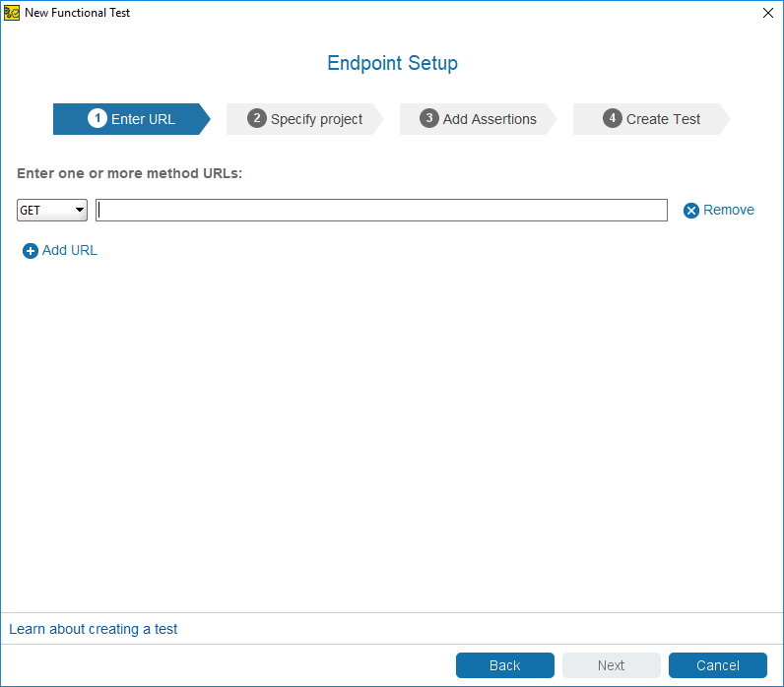
Task: Select the Specify project step
Action: click(x=305, y=119)
